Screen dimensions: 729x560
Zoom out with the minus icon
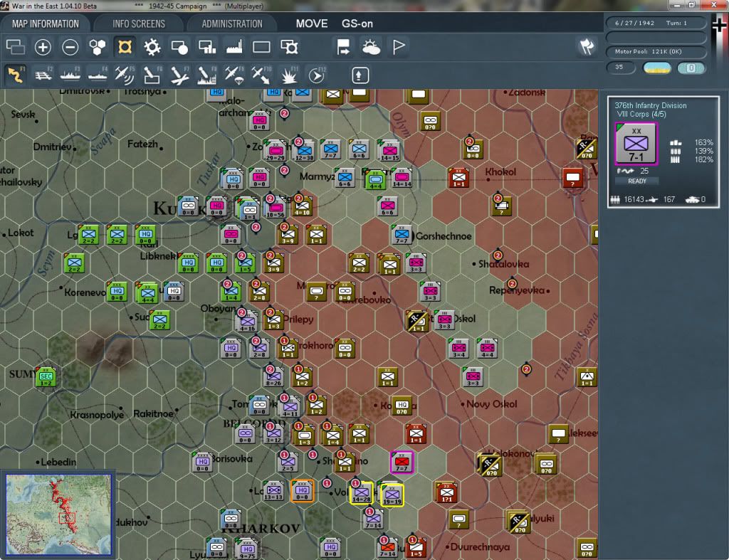pyautogui.click(x=70, y=47)
